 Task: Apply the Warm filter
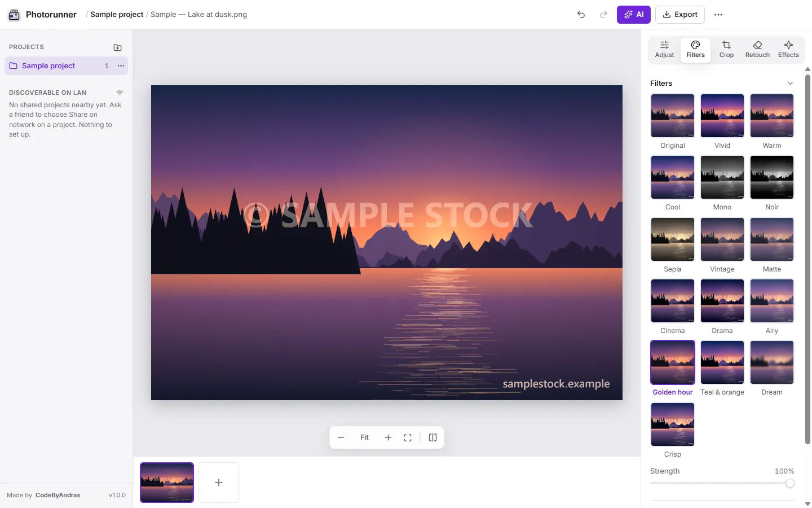pos(772,122)
